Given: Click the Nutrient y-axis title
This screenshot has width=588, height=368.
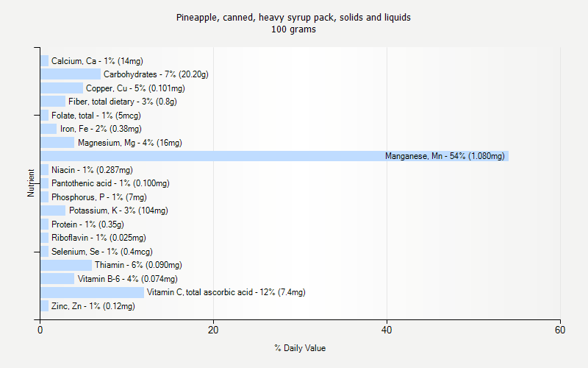Looking at the screenshot, I should coord(32,183).
